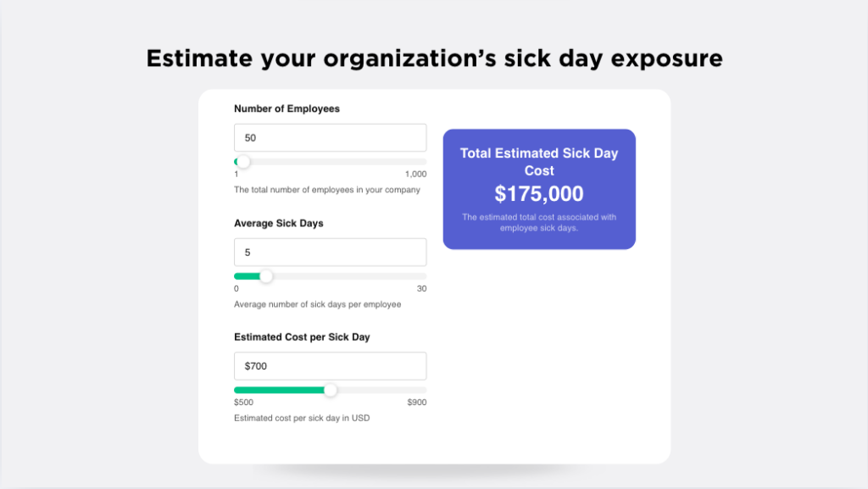Screen dimensions: 868x489
Task: Click the unfilled track of the sick days slider
Action: coord(356,275)
